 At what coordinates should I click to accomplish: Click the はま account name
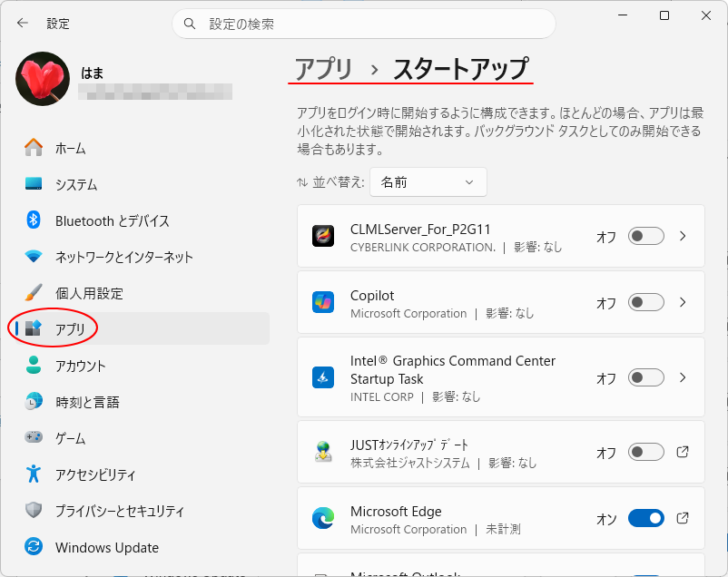(x=92, y=73)
